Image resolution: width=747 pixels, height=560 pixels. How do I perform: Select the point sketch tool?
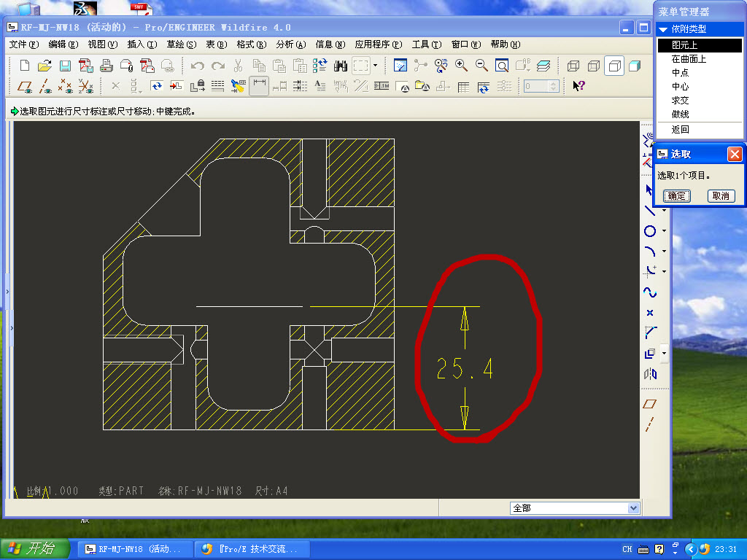(x=650, y=312)
